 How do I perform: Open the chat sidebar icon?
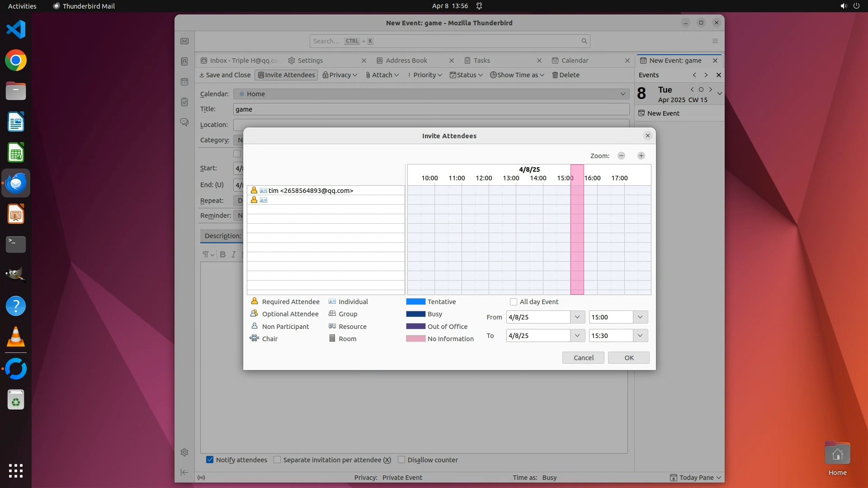coord(184,122)
